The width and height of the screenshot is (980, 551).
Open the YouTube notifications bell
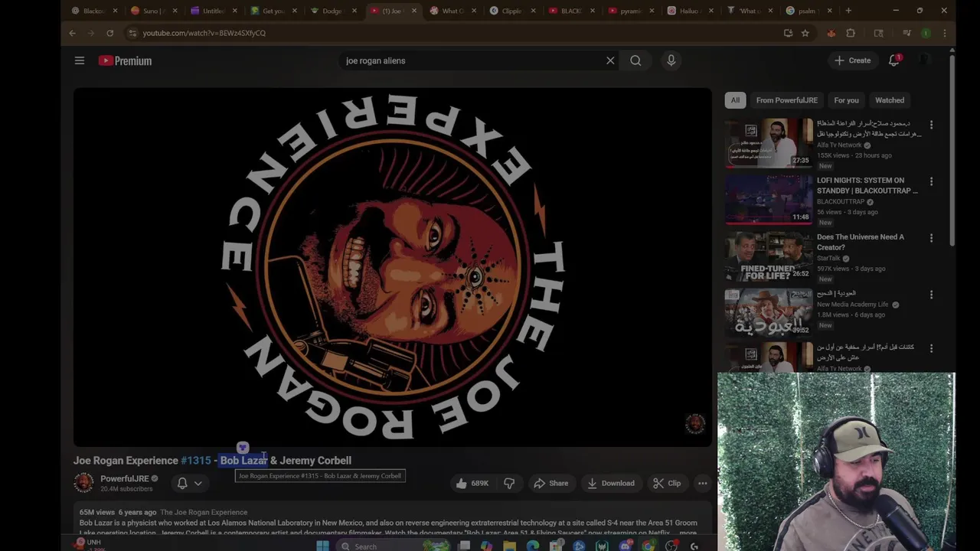(x=894, y=60)
